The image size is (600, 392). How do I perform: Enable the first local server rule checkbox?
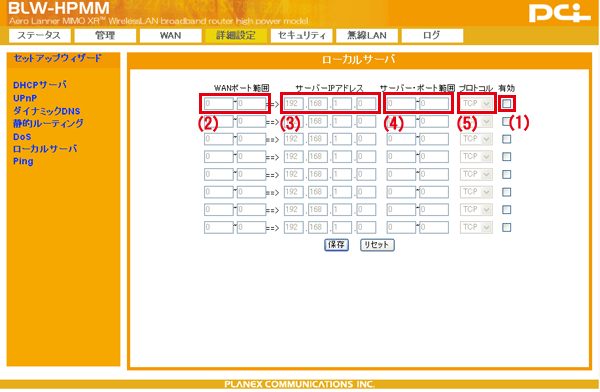[x=507, y=103]
